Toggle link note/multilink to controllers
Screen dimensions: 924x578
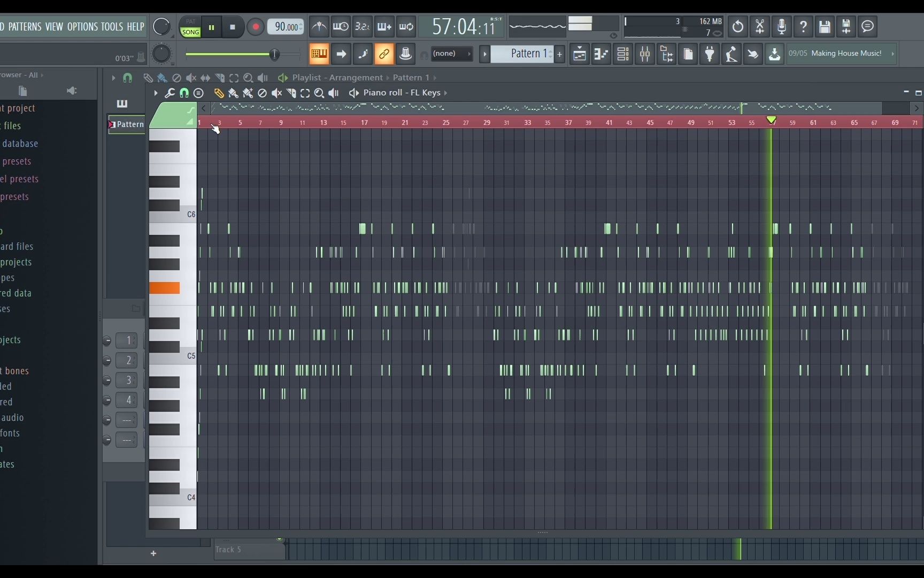point(384,54)
